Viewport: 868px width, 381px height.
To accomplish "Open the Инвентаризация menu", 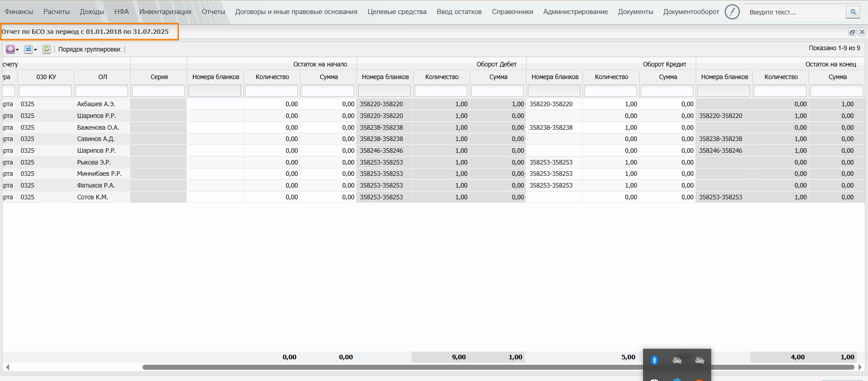I will [165, 12].
